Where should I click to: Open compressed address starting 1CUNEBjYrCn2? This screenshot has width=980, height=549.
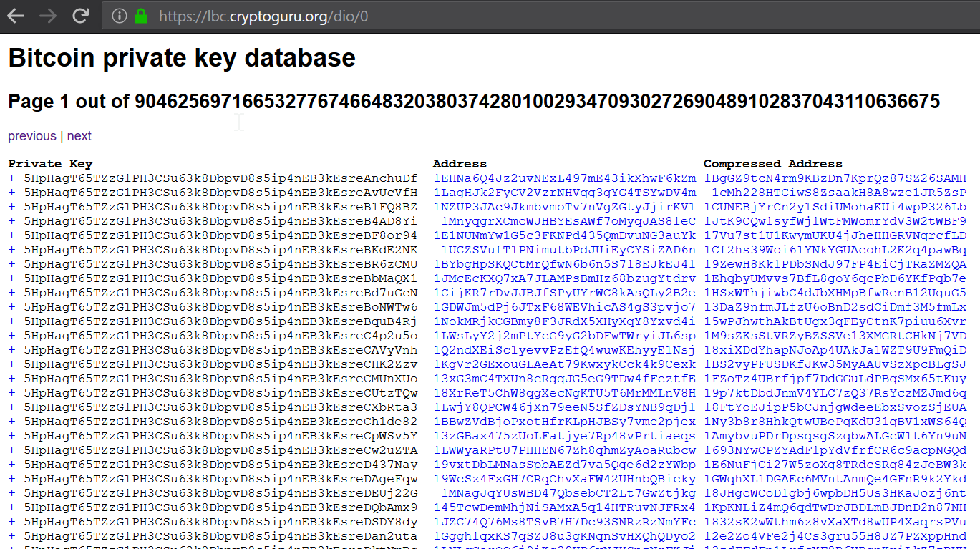pyautogui.click(x=835, y=207)
